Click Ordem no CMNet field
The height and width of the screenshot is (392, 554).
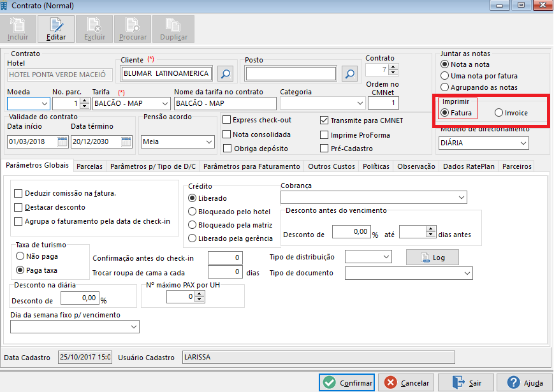click(x=383, y=103)
